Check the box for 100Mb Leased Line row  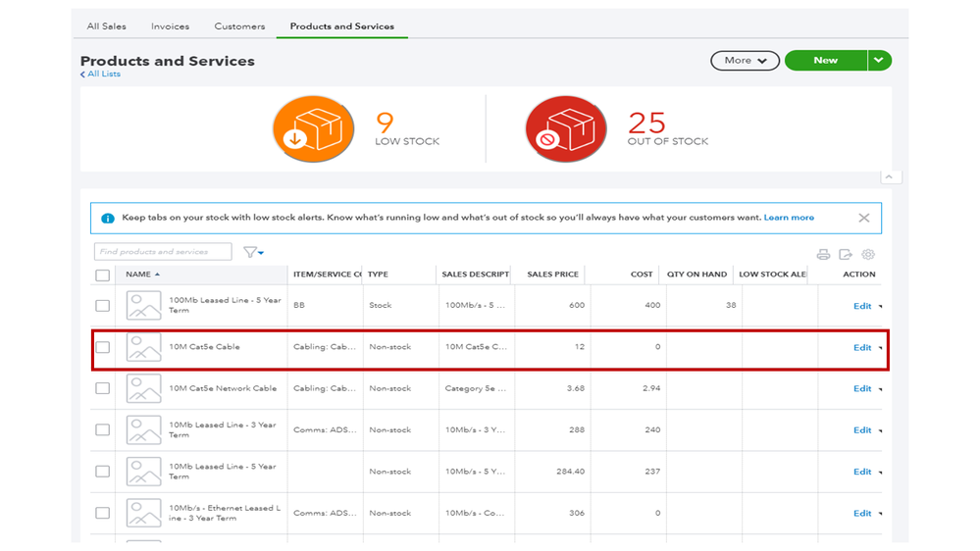point(103,306)
